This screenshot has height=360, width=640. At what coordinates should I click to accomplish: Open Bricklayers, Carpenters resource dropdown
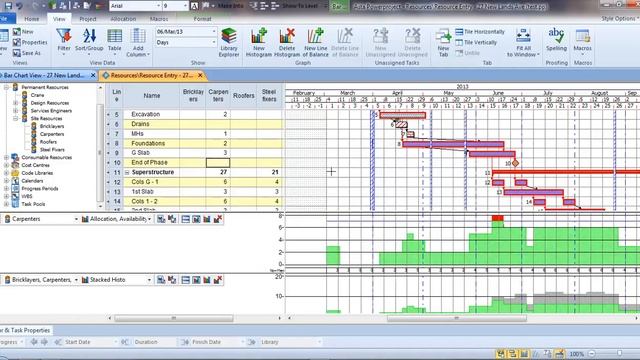(76, 280)
